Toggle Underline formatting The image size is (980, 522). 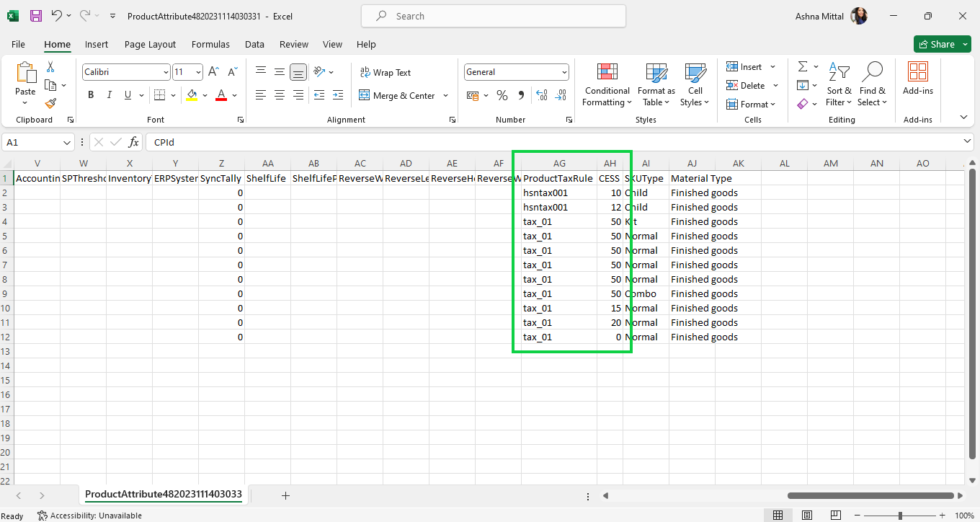point(128,95)
